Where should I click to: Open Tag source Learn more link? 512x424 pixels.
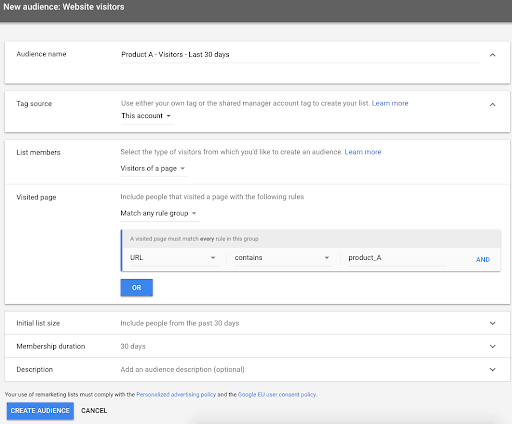coord(390,103)
